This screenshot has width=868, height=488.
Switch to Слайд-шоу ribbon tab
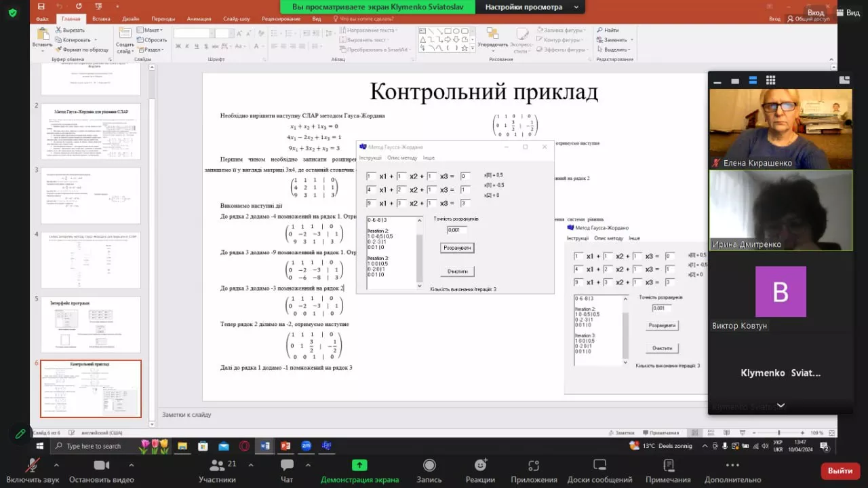(x=236, y=19)
